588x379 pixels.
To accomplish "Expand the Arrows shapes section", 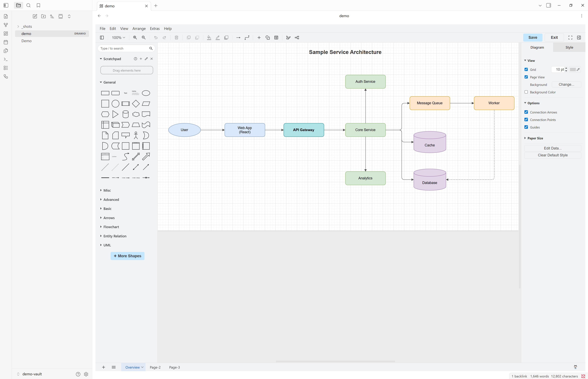I will coord(107,218).
